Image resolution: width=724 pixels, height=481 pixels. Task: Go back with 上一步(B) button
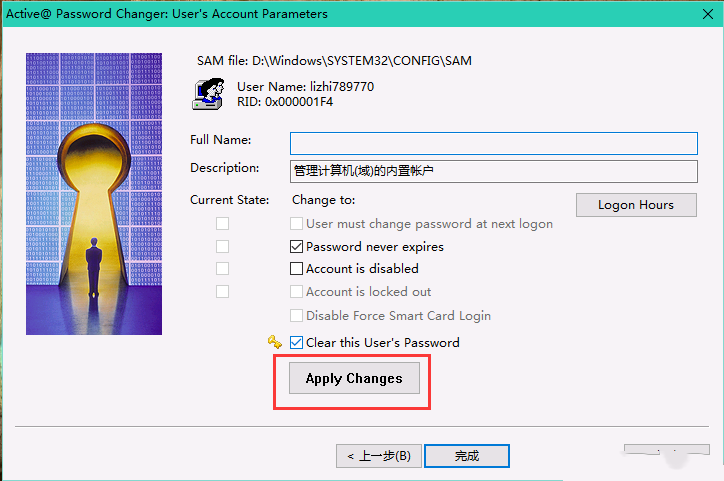tap(379, 456)
